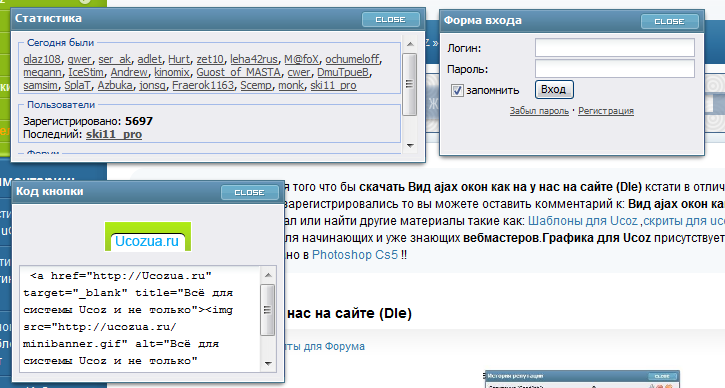The width and height of the screenshot is (725, 388).
Task: Open user ochumeloff profile link
Action: coord(352,59)
